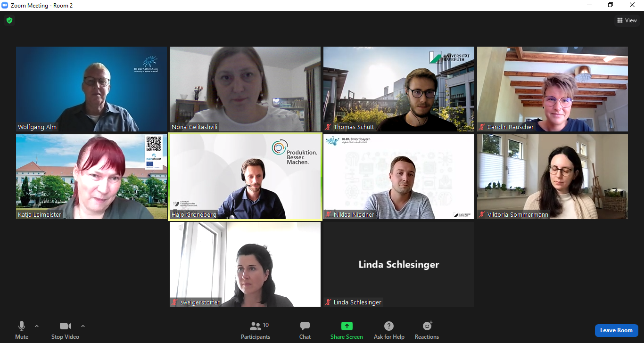Viewport: 644px width, 343px height.
Task: Select Nona Gelitashvili's video tile
Action: click(245, 89)
